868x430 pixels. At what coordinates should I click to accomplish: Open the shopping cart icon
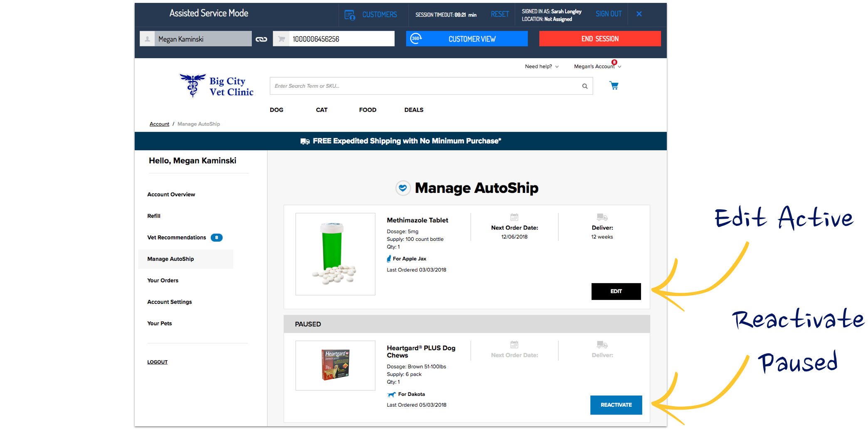614,86
